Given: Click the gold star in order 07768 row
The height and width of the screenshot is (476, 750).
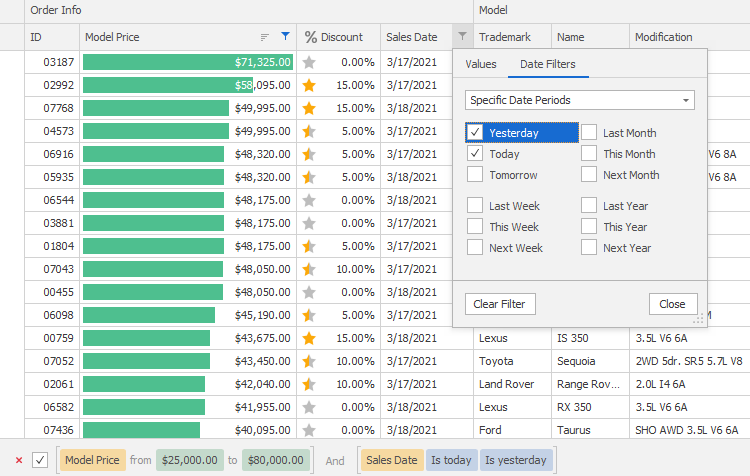Looking at the screenshot, I should pos(309,108).
